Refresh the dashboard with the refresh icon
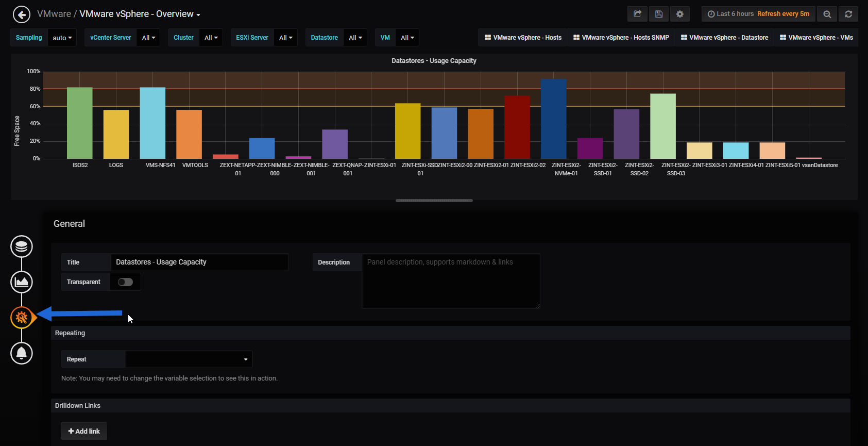Screen dimensions: 868x446 tap(848, 14)
